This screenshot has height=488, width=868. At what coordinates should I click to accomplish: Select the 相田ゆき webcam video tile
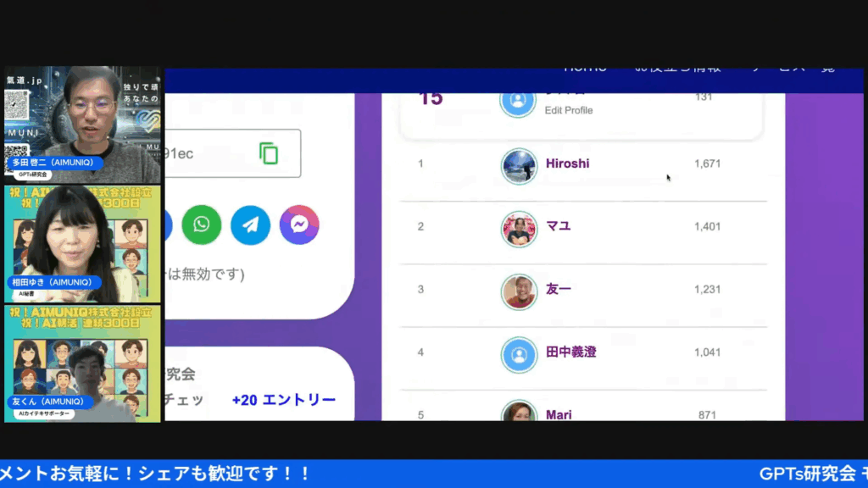[82, 244]
